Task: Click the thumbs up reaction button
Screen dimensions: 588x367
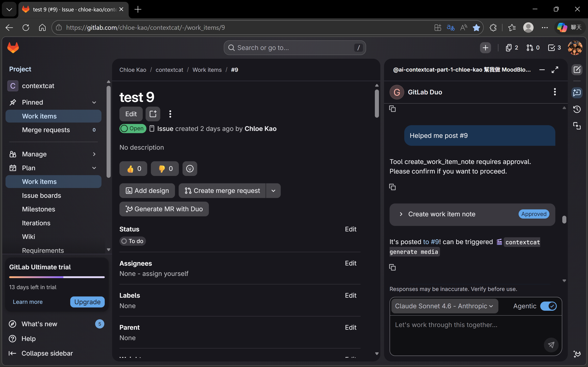Action: (133, 169)
